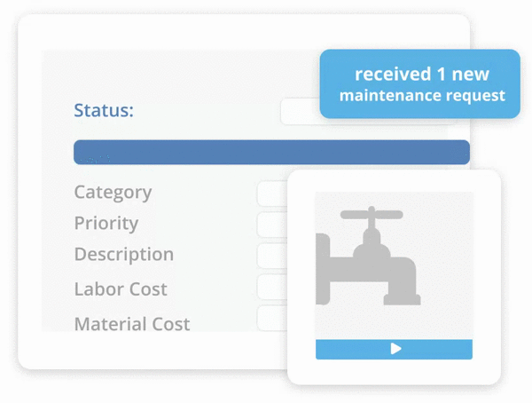This screenshot has width=532, height=403.
Task: Click the Category label
Action: click(113, 192)
